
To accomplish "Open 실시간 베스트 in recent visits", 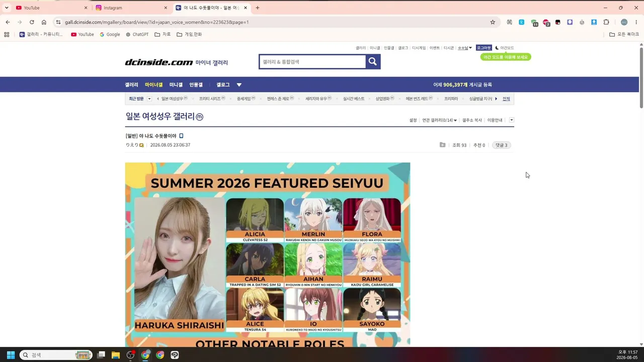I will click(x=354, y=99).
